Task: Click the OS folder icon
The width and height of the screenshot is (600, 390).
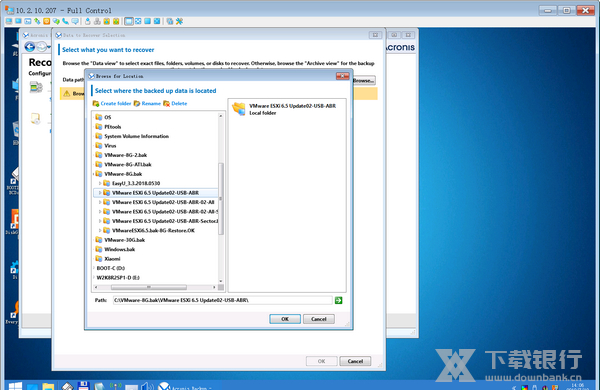Action: click(x=99, y=117)
